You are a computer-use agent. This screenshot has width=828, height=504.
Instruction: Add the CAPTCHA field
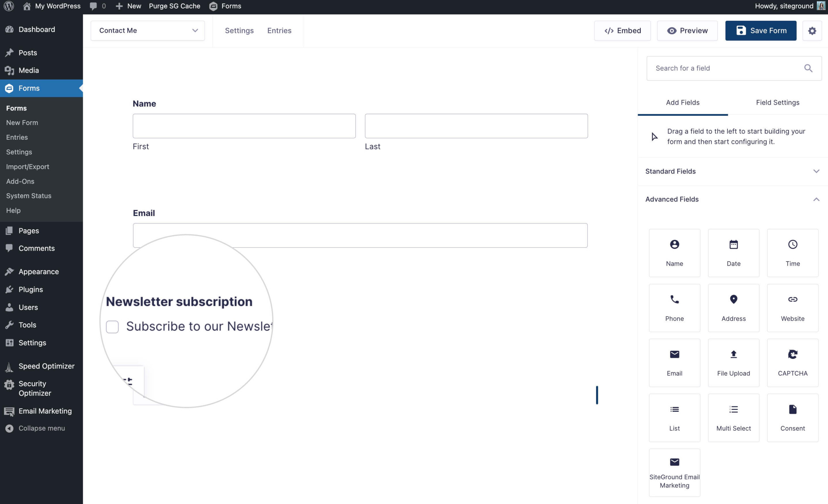(793, 363)
